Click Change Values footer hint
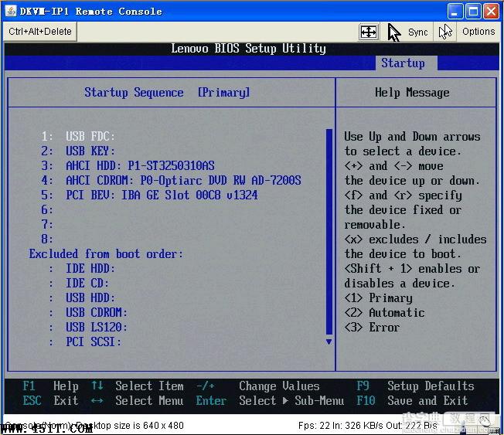 point(258,386)
